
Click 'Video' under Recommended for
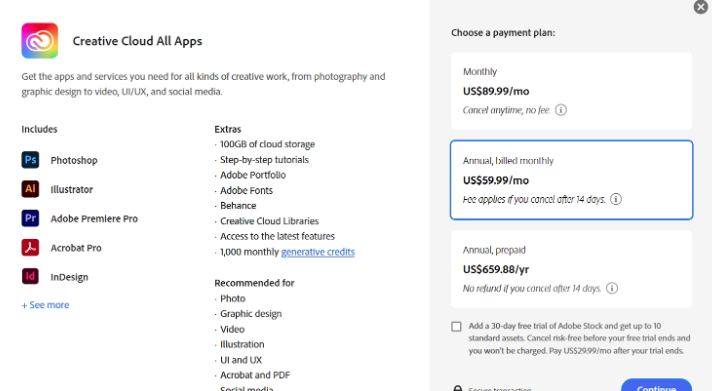pyautogui.click(x=232, y=329)
